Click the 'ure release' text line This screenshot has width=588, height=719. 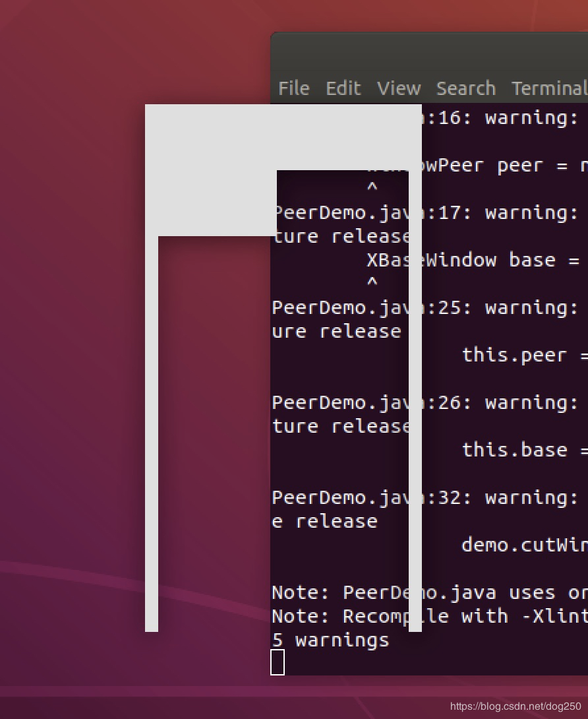[x=336, y=332]
